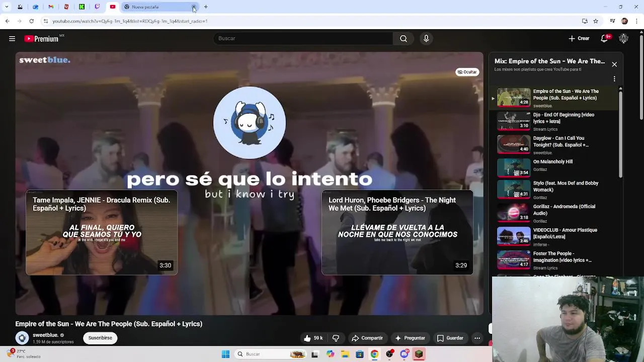Click Windows taskbar Buscar search box
The image size is (644, 362).
coord(270,354)
